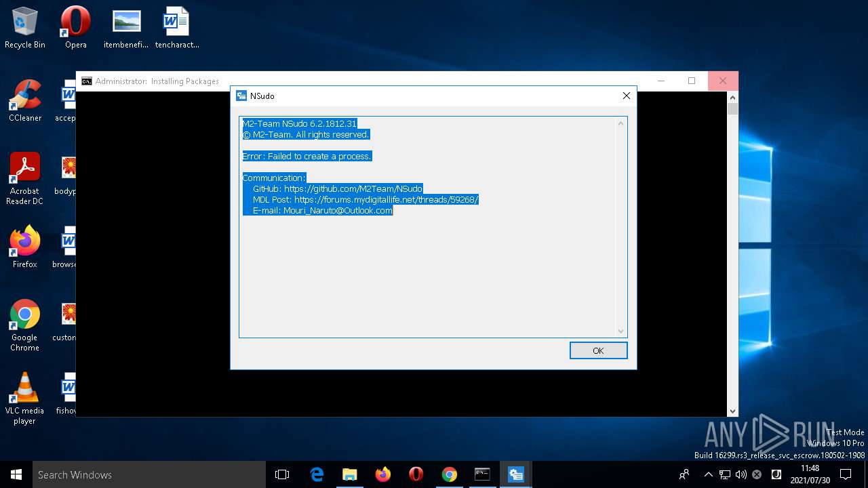The width and height of the screenshot is (868, 488).
Task: Open the volume control tray icon
Action: pos(741,474)
